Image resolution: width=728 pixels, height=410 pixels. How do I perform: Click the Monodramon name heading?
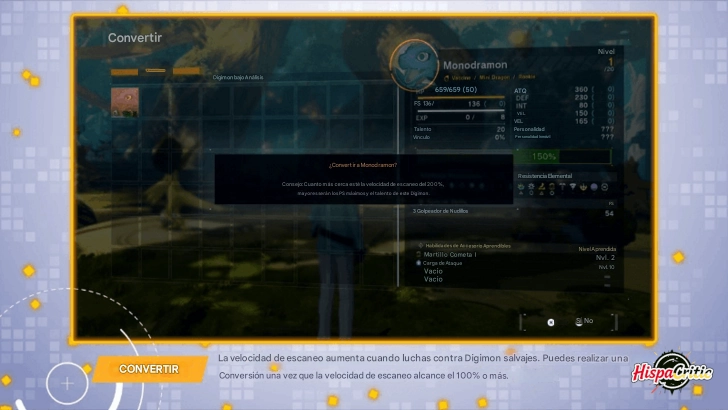pyautogui.click(x=474, y=65)
